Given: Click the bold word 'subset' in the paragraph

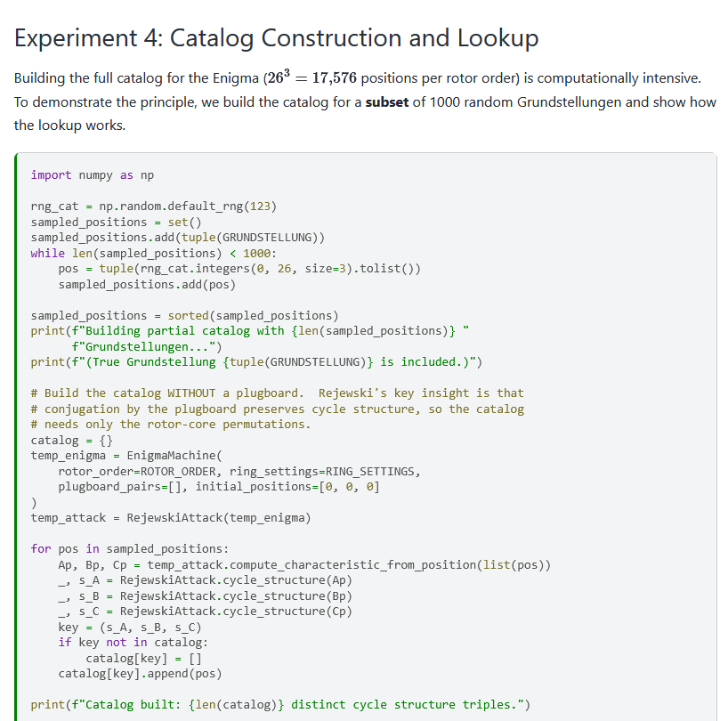Looking at the screenshot, I should click(x=387, y=102).
